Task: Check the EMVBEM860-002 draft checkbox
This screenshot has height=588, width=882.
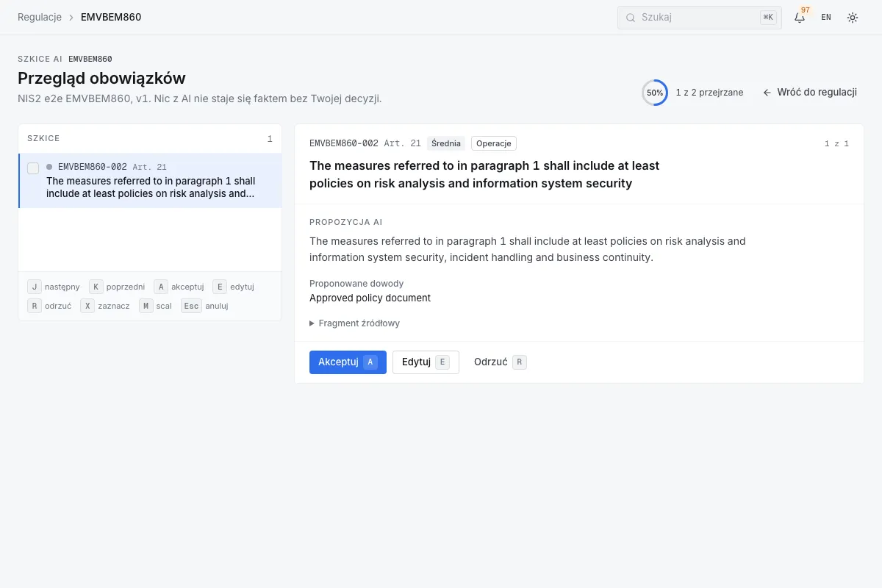Action: click(33, 168)
